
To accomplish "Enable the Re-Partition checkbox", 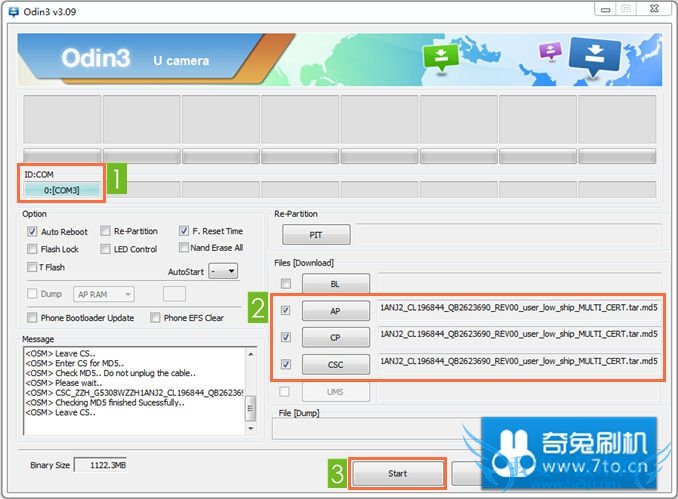I will pos(105,231).
